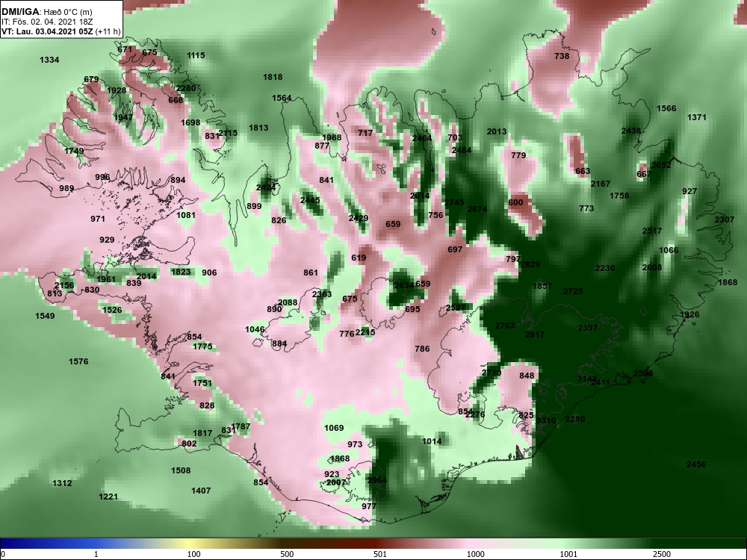
Task: Click the color scale label "2500"
Action: tap(661, 554)
